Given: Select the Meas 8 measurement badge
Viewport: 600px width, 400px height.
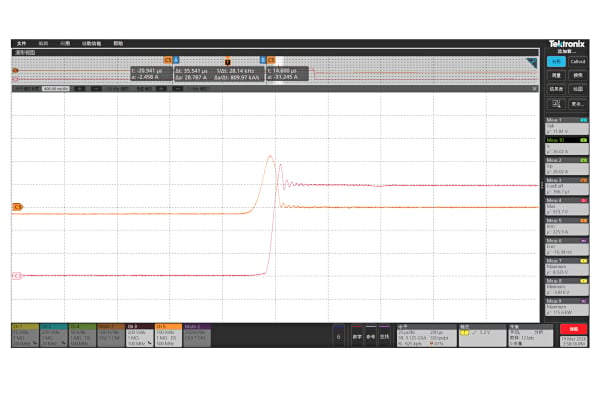Looking at the screenshot, I should 567,287.
